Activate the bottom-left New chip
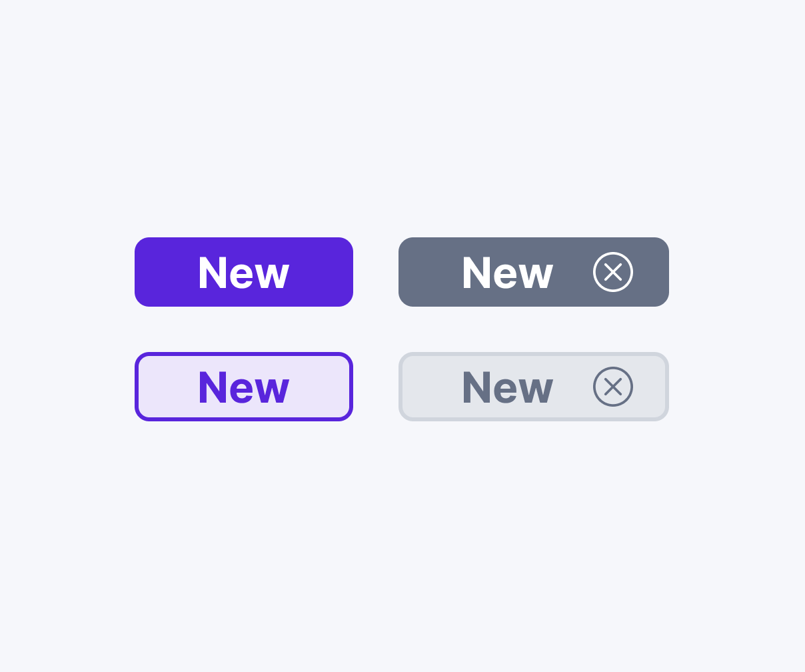The width and height of the screenshot is (805, 672). [243, 387]
